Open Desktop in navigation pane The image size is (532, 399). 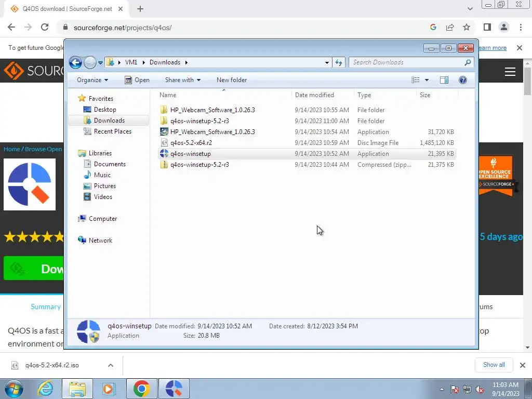click(105, 110)
